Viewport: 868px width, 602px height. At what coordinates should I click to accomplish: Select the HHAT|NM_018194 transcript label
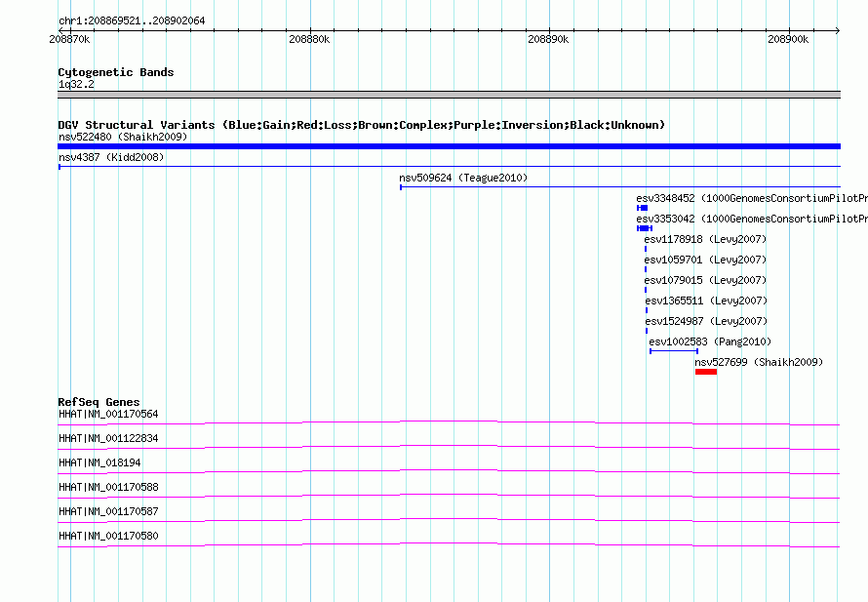[x=99, y=463]
